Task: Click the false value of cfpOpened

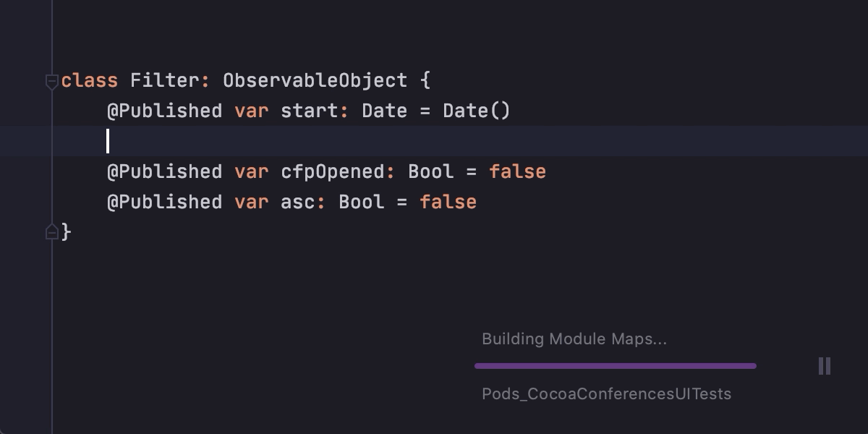Action: pos(518,171)
